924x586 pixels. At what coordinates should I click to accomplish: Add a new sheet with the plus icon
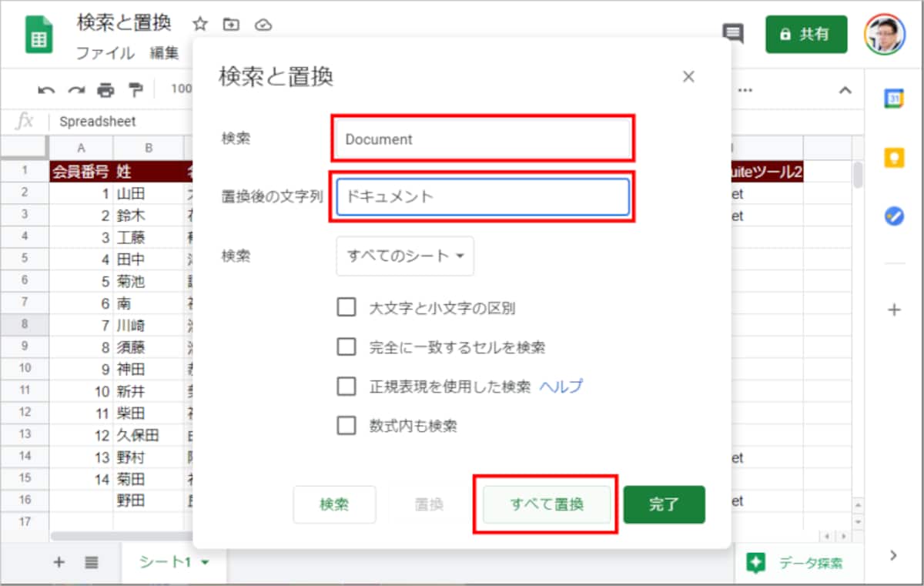59,562
